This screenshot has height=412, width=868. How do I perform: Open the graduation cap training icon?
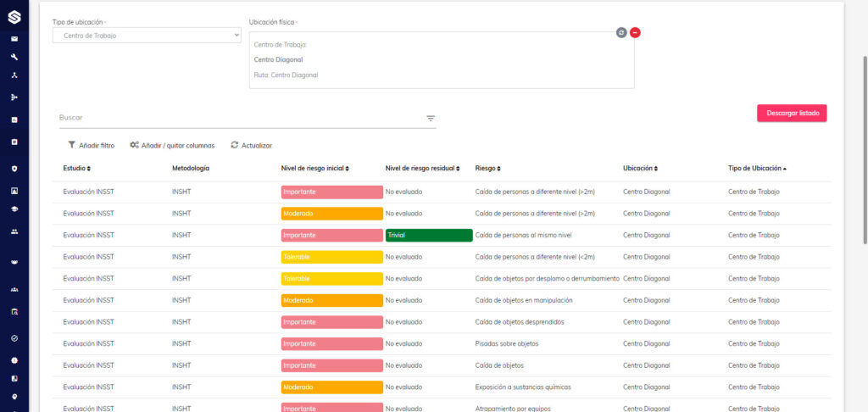[x=14, y=209]
